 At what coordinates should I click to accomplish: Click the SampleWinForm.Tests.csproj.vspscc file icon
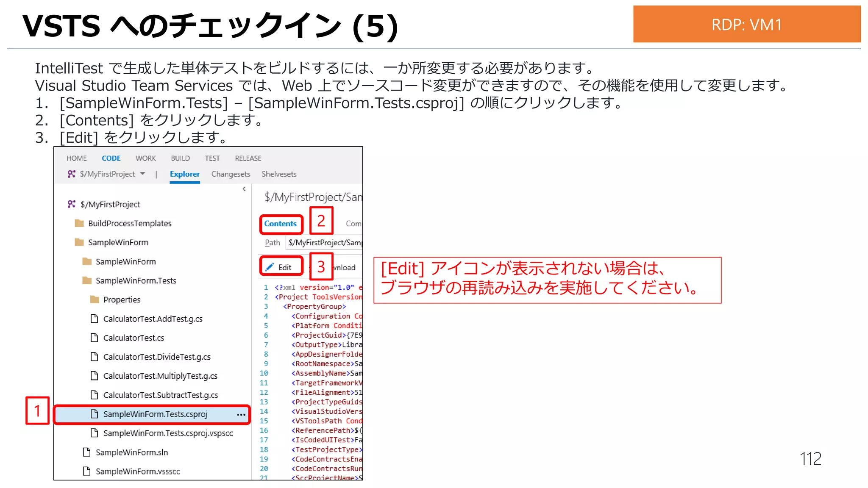click(x=95, y=433)
